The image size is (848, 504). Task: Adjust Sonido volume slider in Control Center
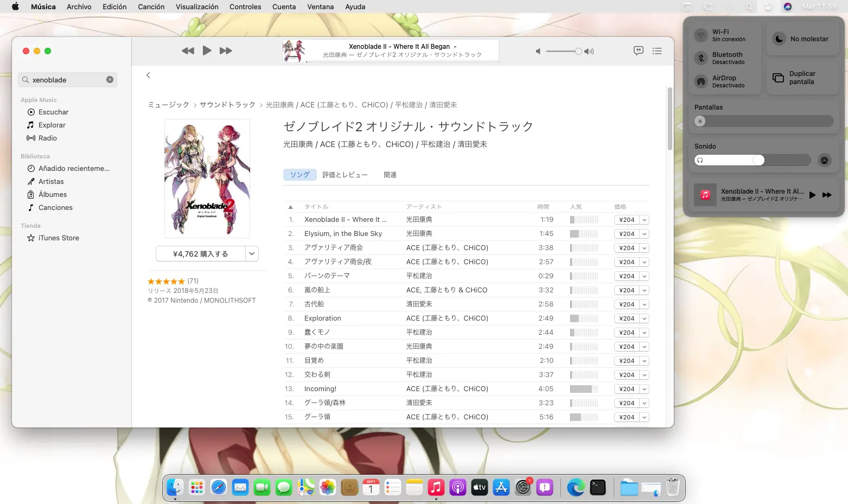pos(753,160)
